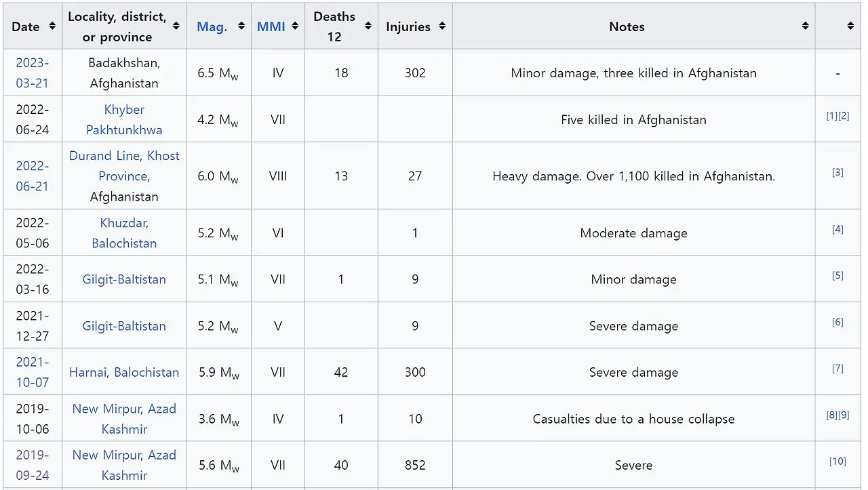The width and height of the screenshot is (868, 490).
Task: Open the Mag. header link
Action: [212, 27]
